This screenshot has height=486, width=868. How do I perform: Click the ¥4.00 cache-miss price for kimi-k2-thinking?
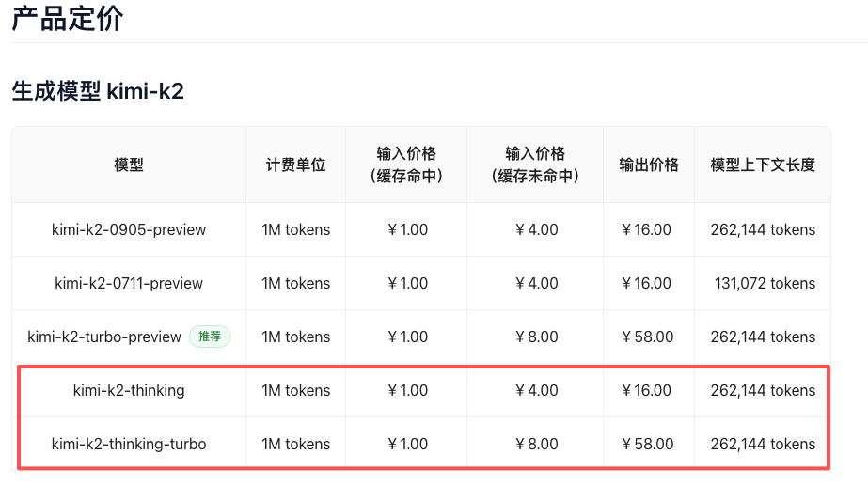point(535,390)
